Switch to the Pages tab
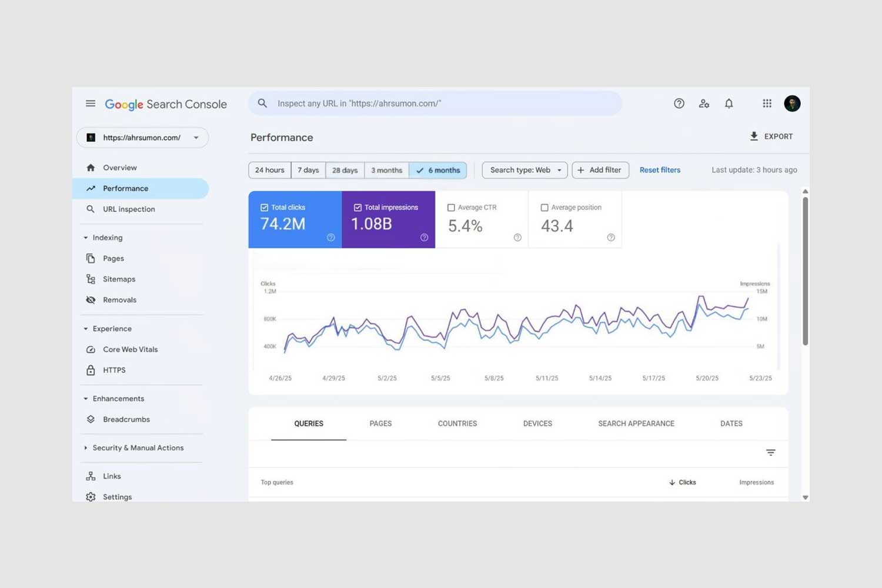Screen dimensions: 882x588 pos(380,423)
